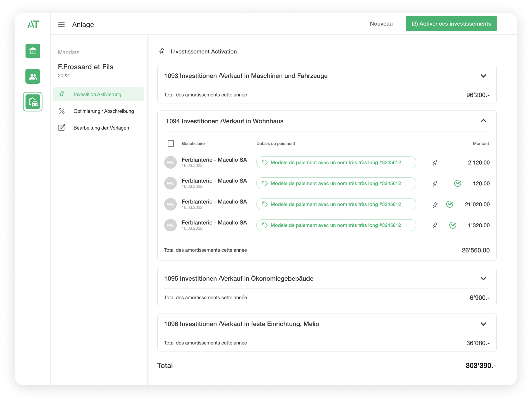532x402 pixels.
Task: Select Investition Aktivierung menu item
Action: coord(99,94)
